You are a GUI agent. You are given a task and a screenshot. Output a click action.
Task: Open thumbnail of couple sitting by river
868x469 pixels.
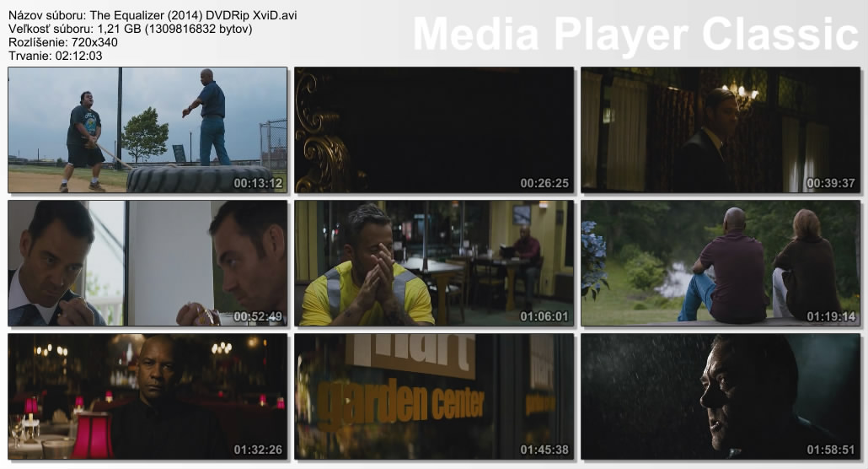point(721,262)
